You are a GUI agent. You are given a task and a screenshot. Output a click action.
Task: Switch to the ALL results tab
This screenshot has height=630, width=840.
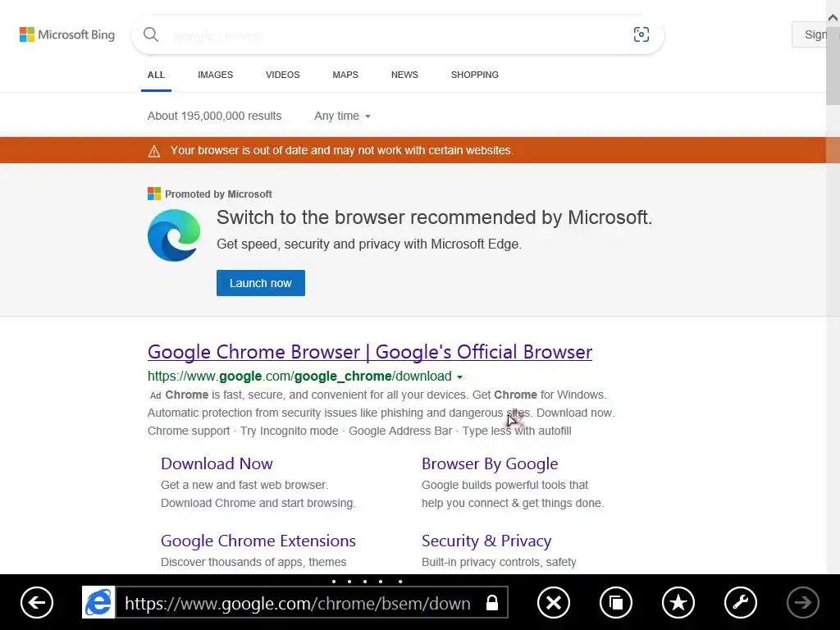156,75
